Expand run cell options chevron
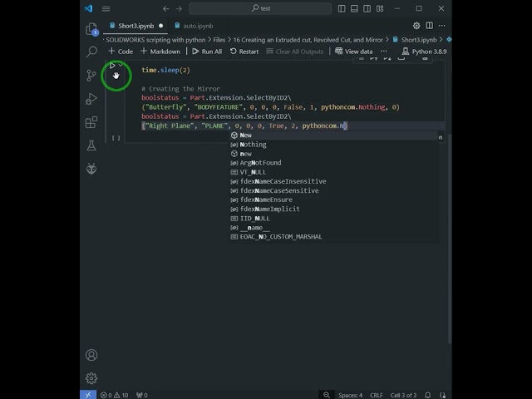The height and width of the screenshot is (399, 532). (121, 65)
